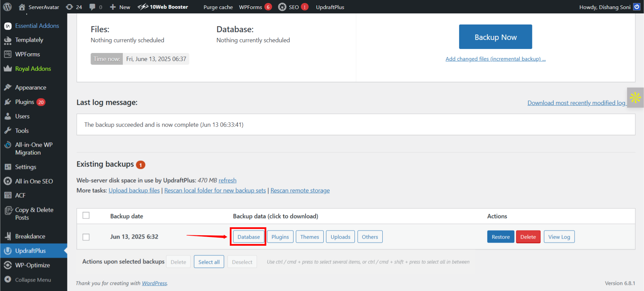
Task: Download the Themes backup data
Action: [x=310, y=237]
